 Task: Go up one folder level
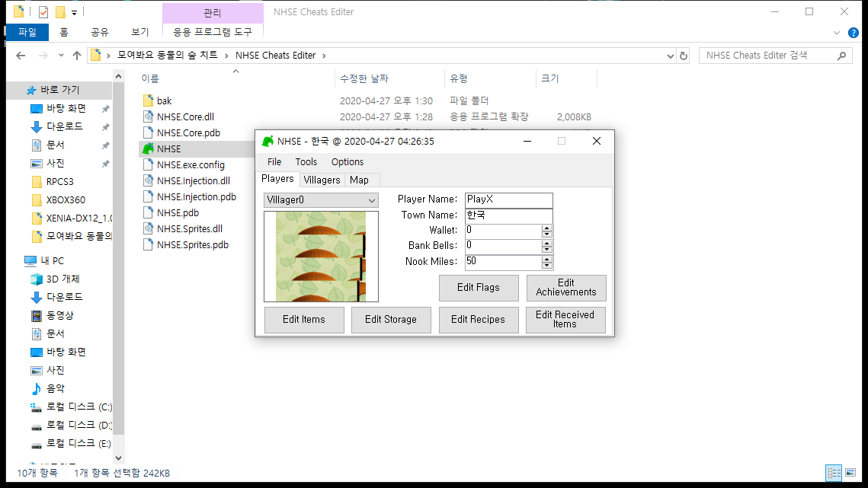coord(77,56)
